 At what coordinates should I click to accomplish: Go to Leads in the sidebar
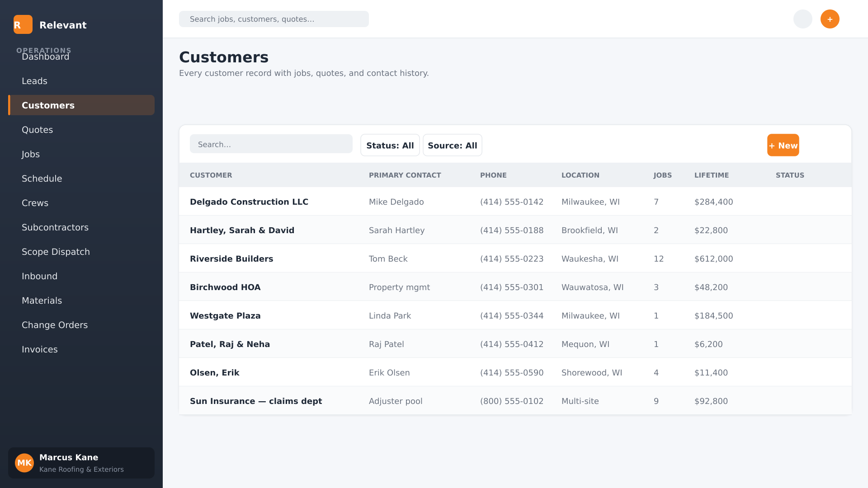(x=81, y=81)
